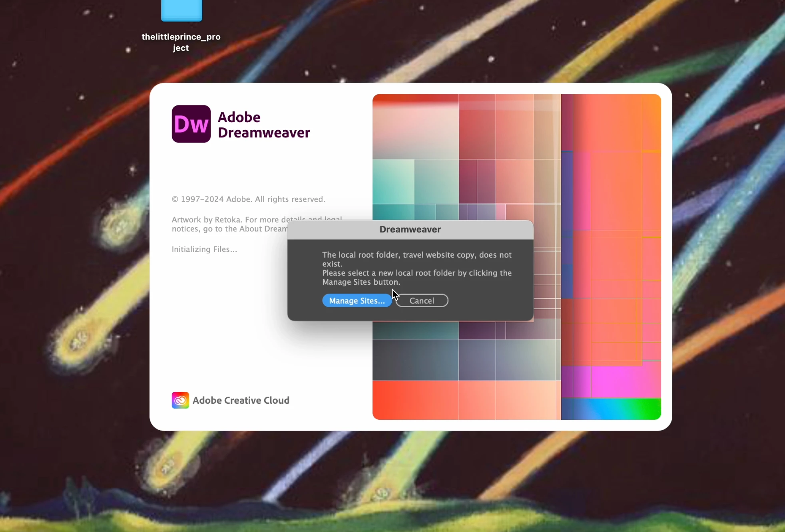This screenshot has height=532, width=785.
Task: Click the Adobe Creative Cloud rainbow icon
Action: 180,400
